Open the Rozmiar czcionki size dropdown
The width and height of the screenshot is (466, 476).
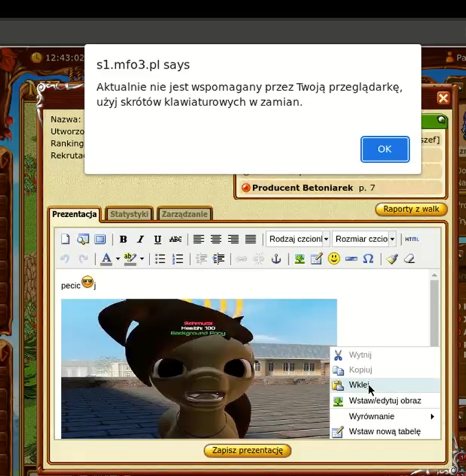[364, 240]
